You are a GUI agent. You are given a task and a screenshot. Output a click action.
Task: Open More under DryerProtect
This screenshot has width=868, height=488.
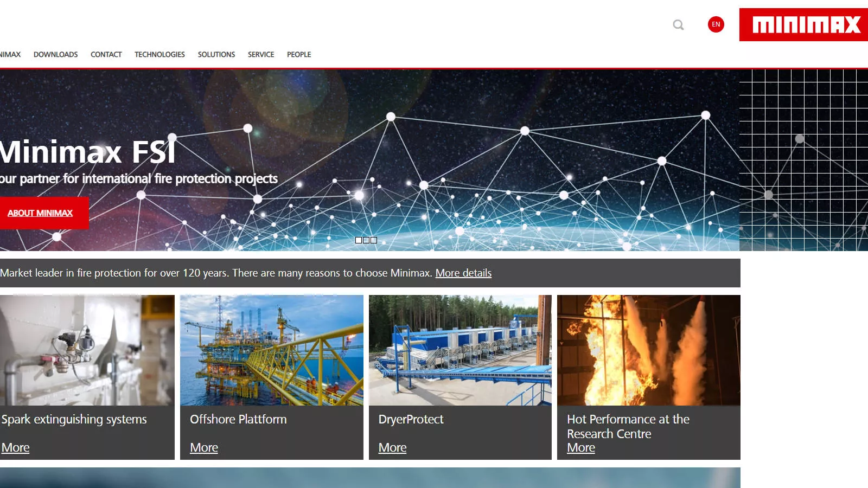(392, 447)
